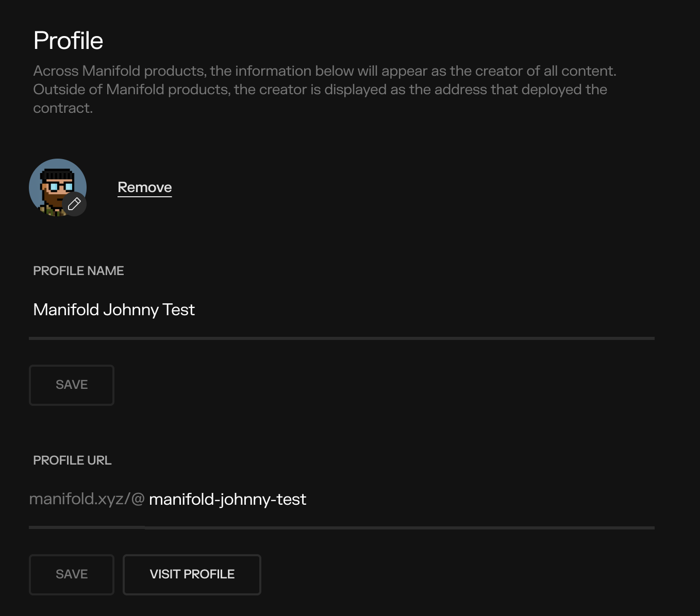
Task: Click the pencil edit icon on avatar
Action: [74, 204]
